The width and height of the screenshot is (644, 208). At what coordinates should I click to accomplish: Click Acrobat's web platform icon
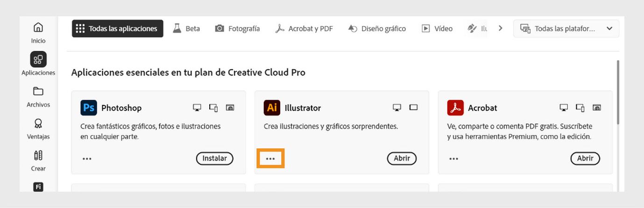[x=597, y=108]
